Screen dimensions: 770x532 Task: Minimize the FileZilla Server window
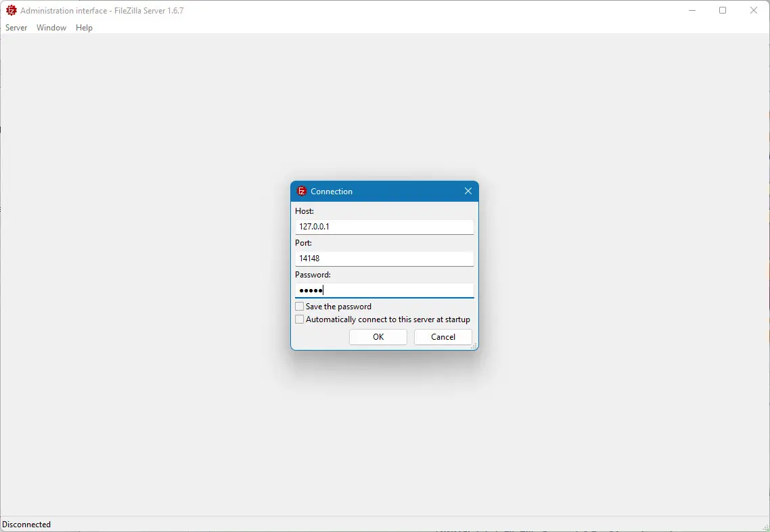click(692, 10)
